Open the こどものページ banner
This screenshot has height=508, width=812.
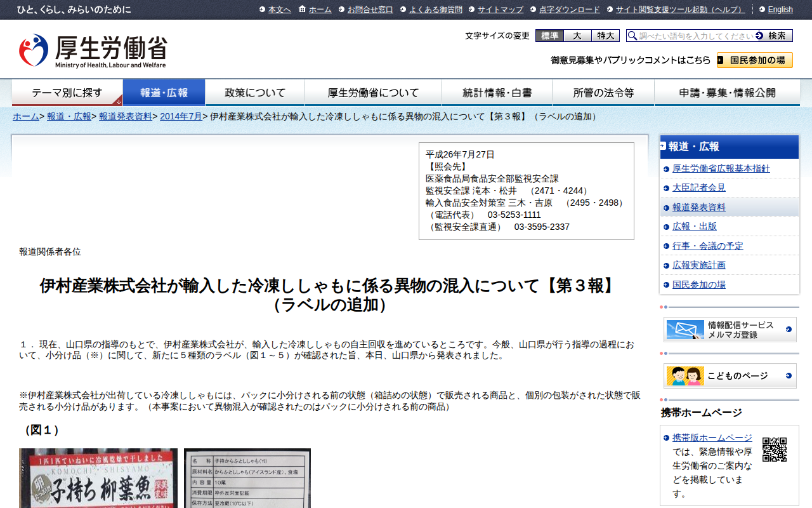(x=730, y=376)
